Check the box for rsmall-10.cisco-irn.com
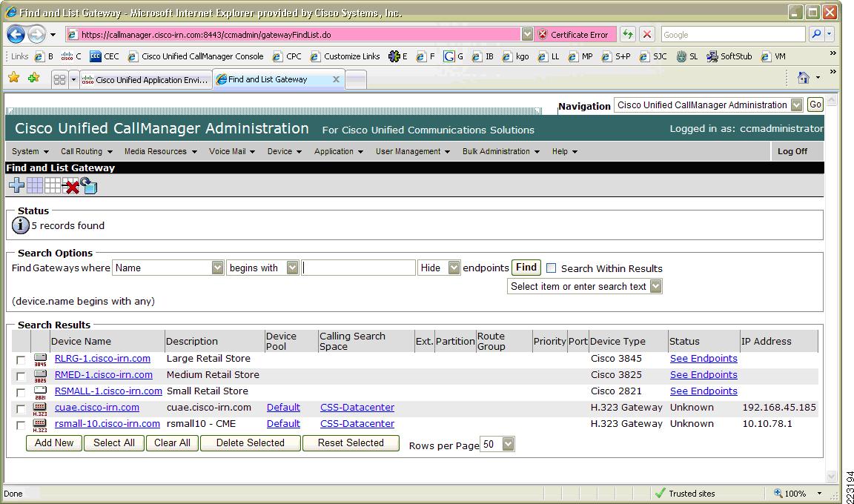Viewport: 854px width, 504px height. click(21, 425)
